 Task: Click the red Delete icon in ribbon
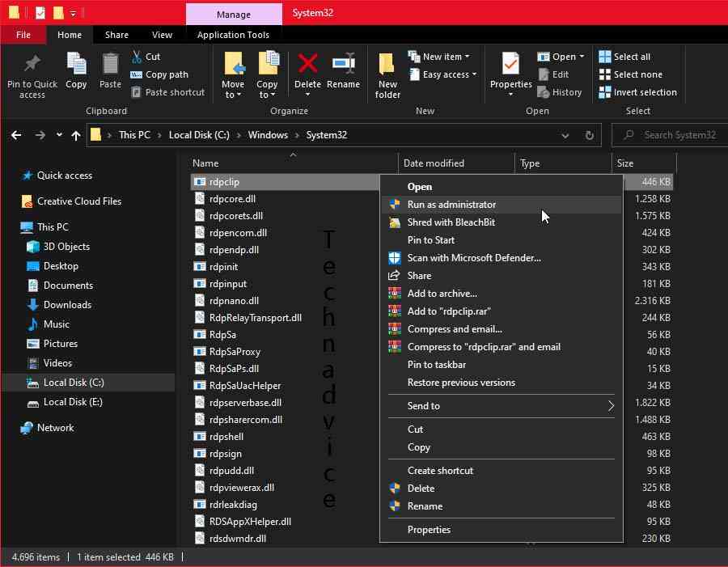click(x=307, y=64)
